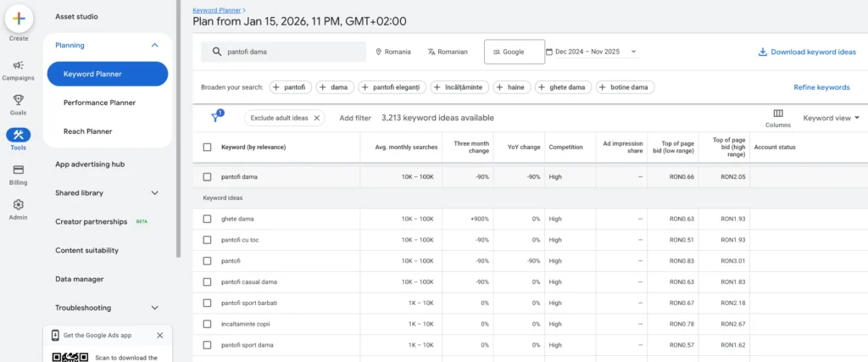Check the 'incaltaminte copii' row checkbox
868x362 pixels.
pos(207,325)
